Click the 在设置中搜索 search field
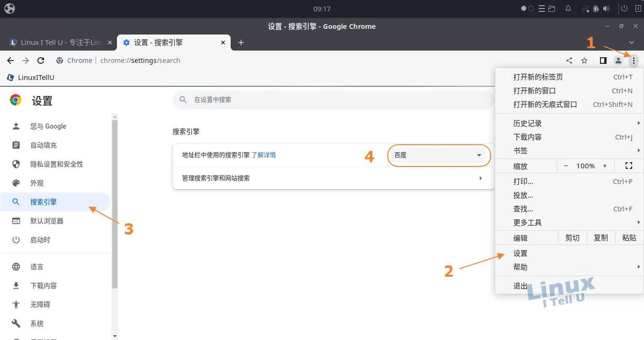The width and height of the screenshot is (644, 340). click(333, 100)
